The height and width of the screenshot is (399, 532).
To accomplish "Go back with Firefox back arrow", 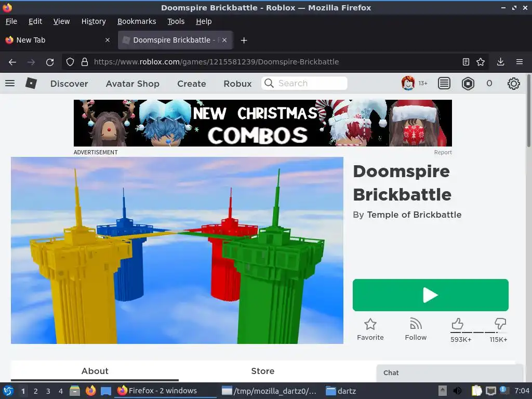I will pyautogui.click(x=12, y=62).
